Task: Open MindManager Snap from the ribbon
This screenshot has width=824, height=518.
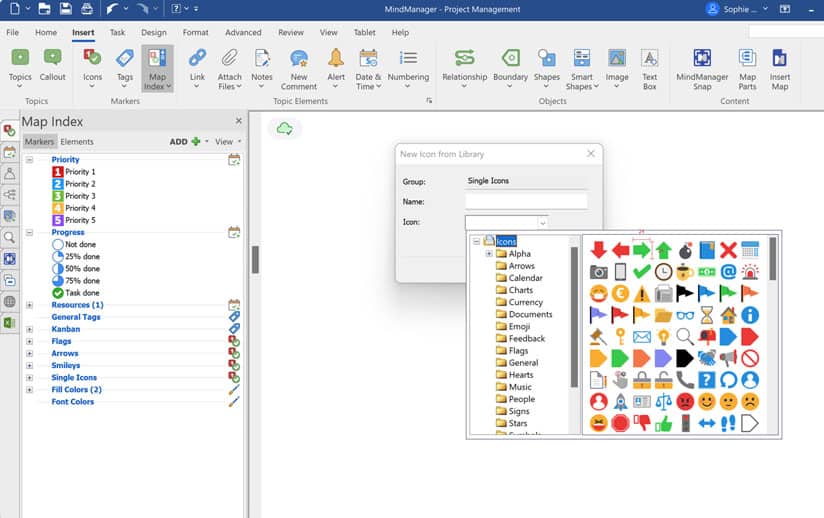Action: [x=702, y=59]
